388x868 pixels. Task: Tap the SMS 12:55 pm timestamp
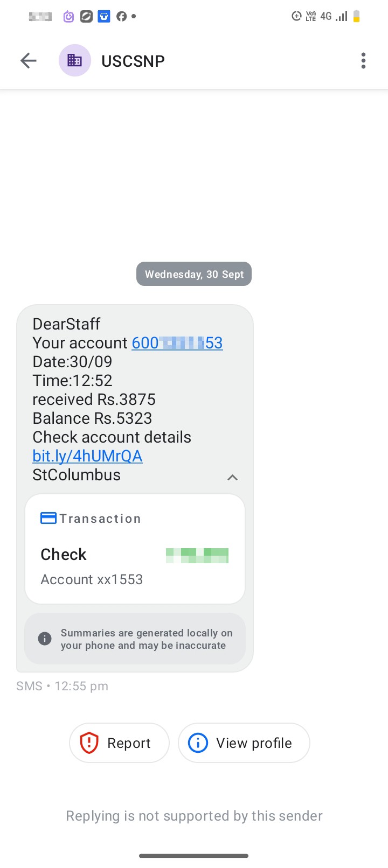62,686
